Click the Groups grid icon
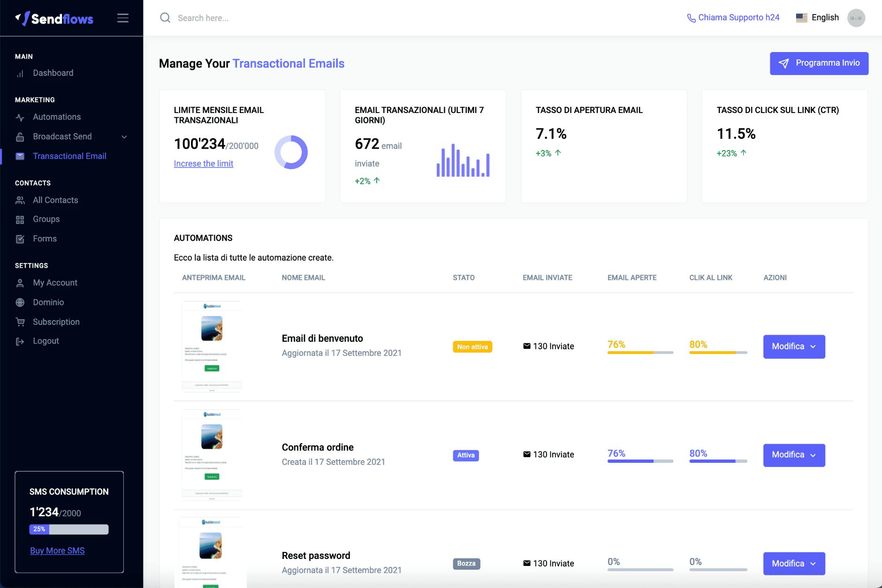 pyautogui.click(x=20, y=219)
